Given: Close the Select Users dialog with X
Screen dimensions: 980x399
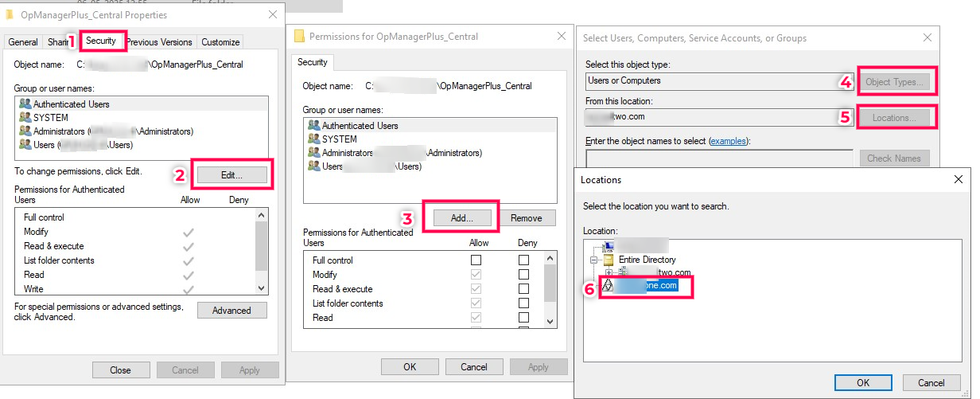Looking at the screenshot, I should (927, 37).
